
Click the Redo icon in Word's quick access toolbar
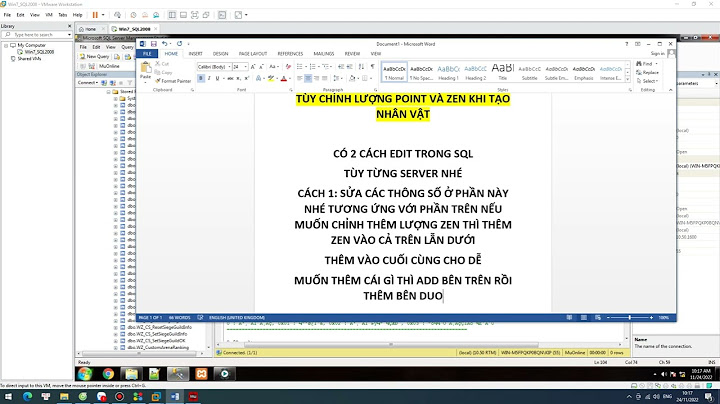180,44
